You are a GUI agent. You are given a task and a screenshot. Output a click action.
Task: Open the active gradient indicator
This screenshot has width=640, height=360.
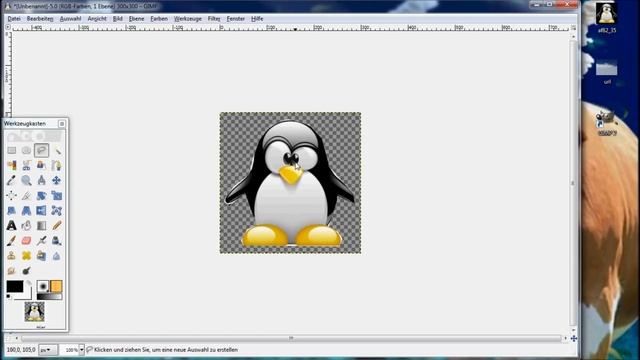point(49,297)
